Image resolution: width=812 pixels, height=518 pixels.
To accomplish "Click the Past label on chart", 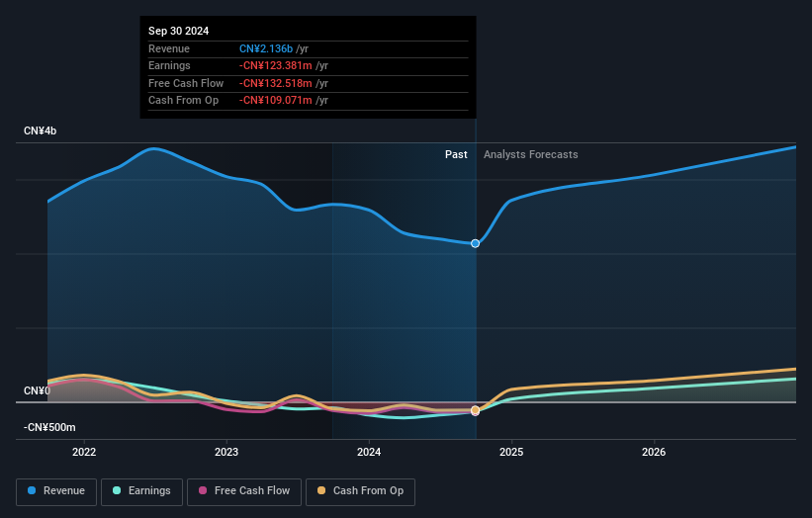I will 456,155.
